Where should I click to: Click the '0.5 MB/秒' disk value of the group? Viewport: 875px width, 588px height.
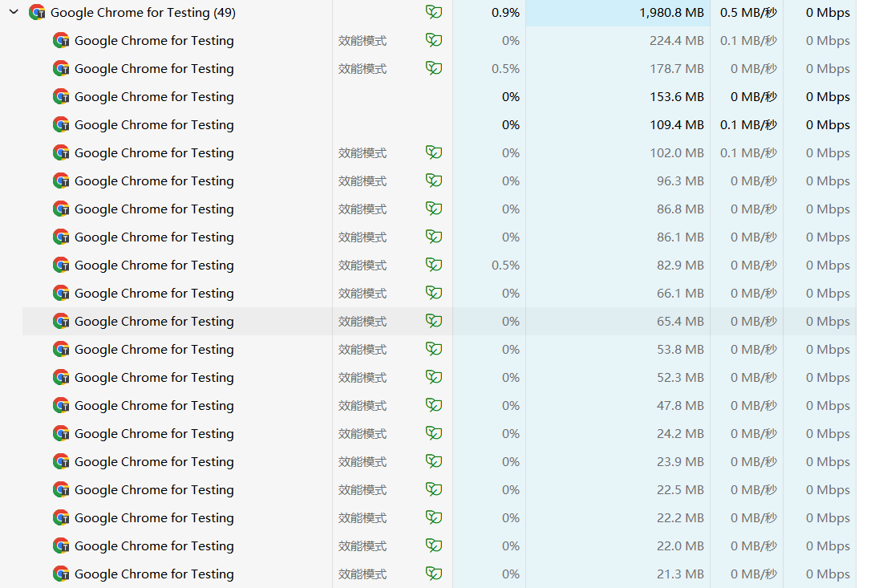pos(748,12)
